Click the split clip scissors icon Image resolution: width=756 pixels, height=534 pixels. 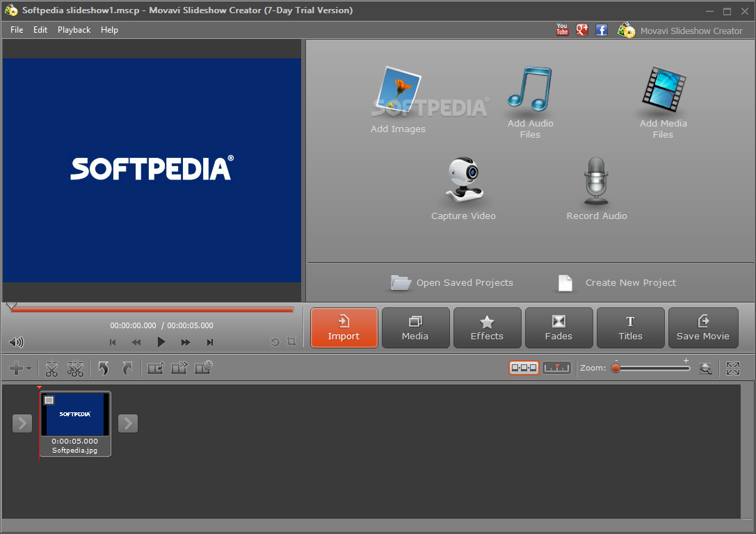51,369
